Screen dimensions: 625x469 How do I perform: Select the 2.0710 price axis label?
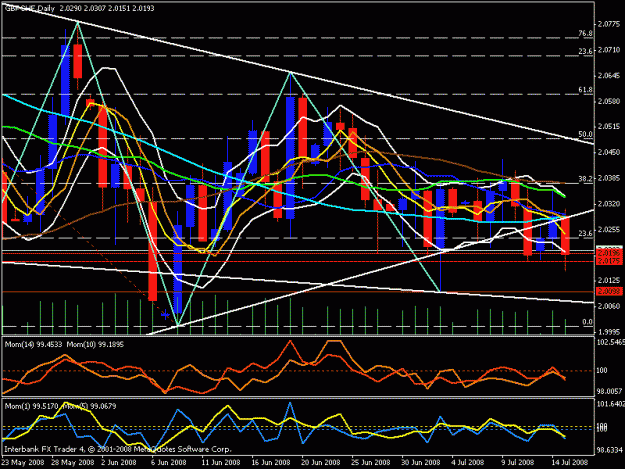coord(609,50)
